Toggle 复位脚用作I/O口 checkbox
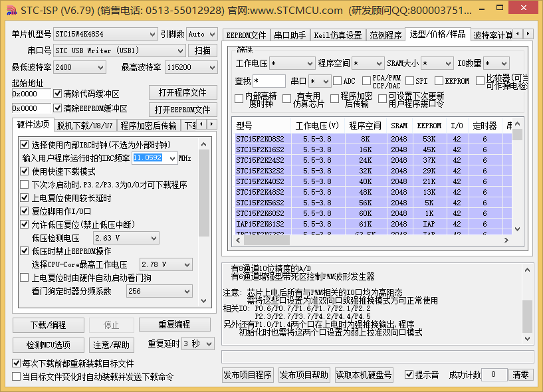Screen dimensions: 543x392 (x=24, y=211)
